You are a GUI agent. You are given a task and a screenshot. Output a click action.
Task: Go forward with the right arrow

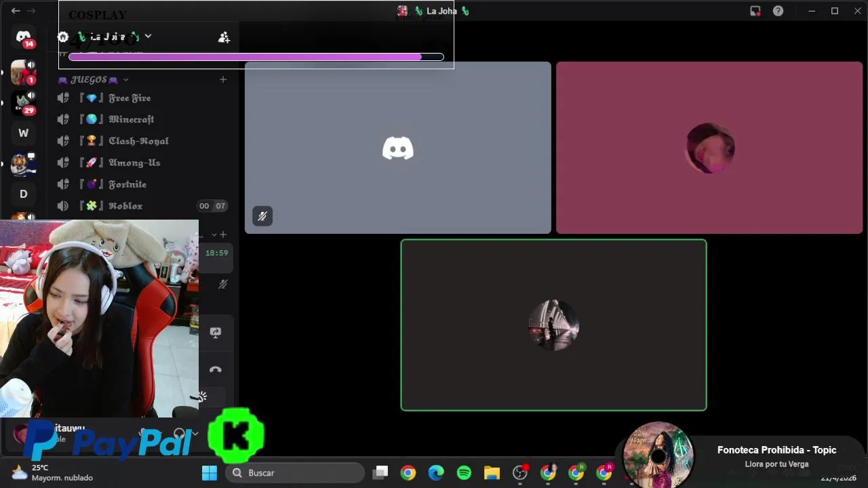(31, 11)
